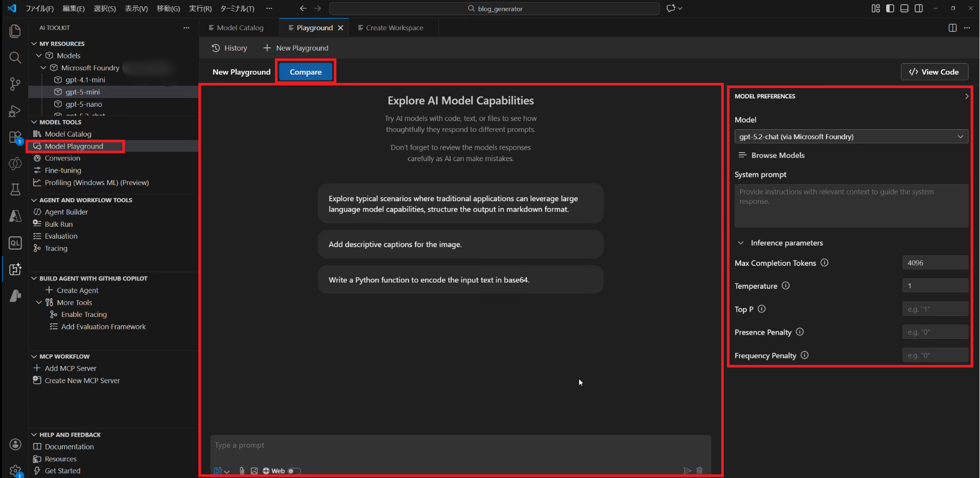The height and width of the screenshot is (478, 980).
Task: Click the Temperature value field
Action: pos(935,286)
